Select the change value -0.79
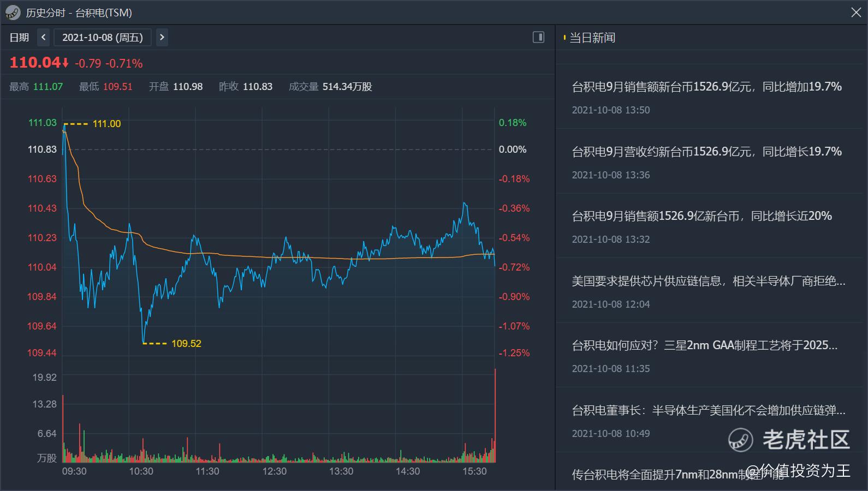This screenshot has height=491, width=868. (88, 64)
